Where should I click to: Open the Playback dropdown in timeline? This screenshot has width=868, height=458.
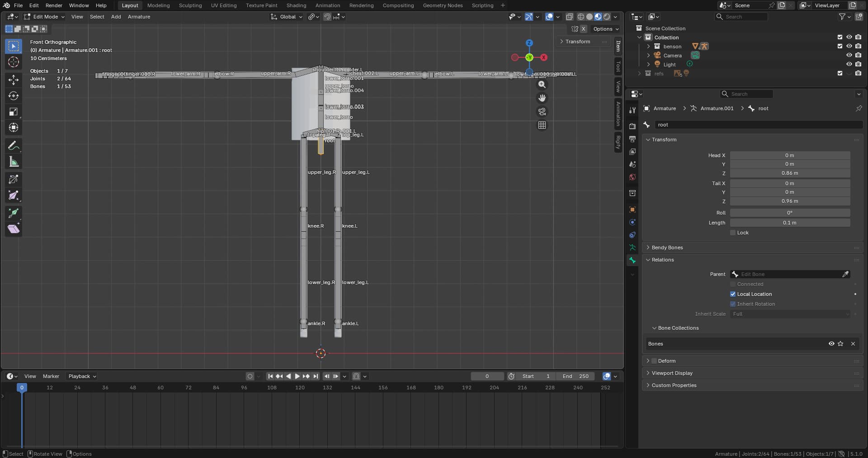[82, 376]
